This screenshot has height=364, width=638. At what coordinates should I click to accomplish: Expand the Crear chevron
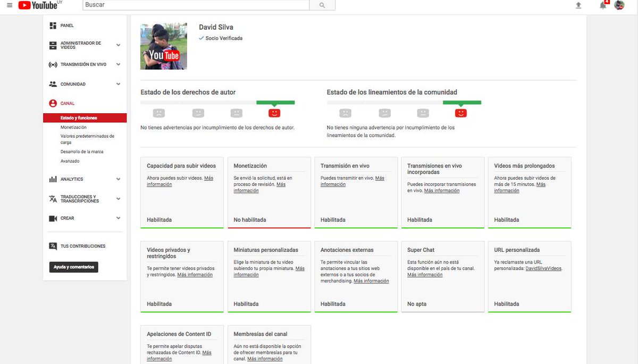click(118, 218)
